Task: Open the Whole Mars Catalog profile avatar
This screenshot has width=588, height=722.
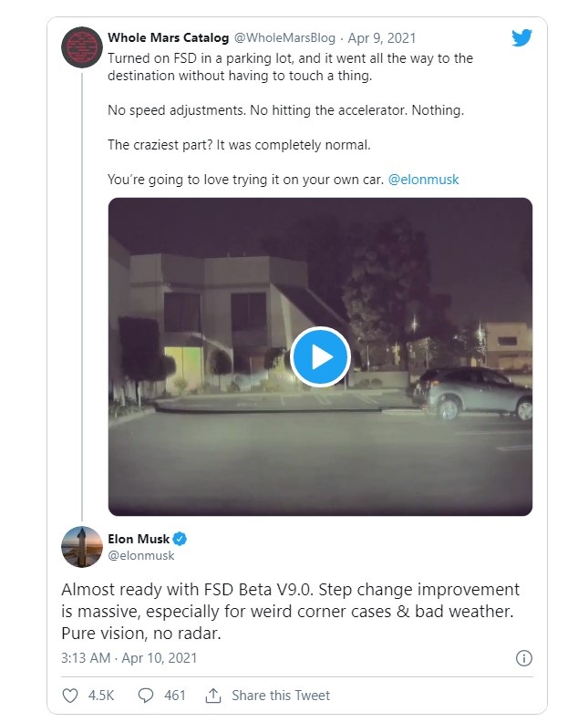Action: 82,47
